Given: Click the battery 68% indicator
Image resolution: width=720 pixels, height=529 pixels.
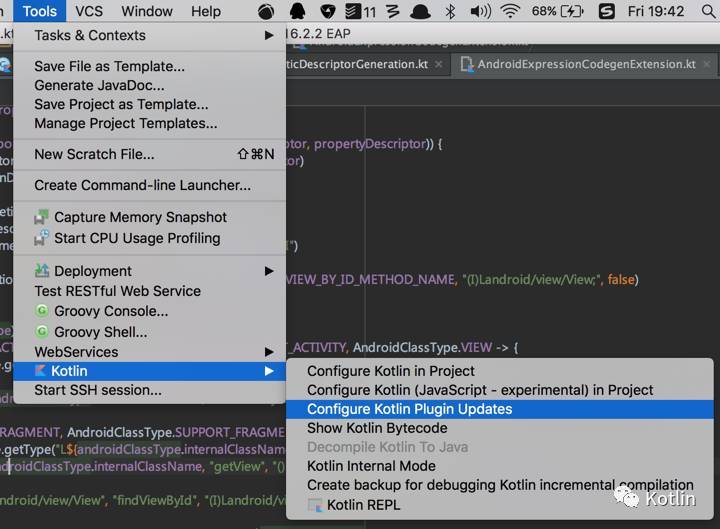Looking at the screenshot, I should click(x=557, y=11).
